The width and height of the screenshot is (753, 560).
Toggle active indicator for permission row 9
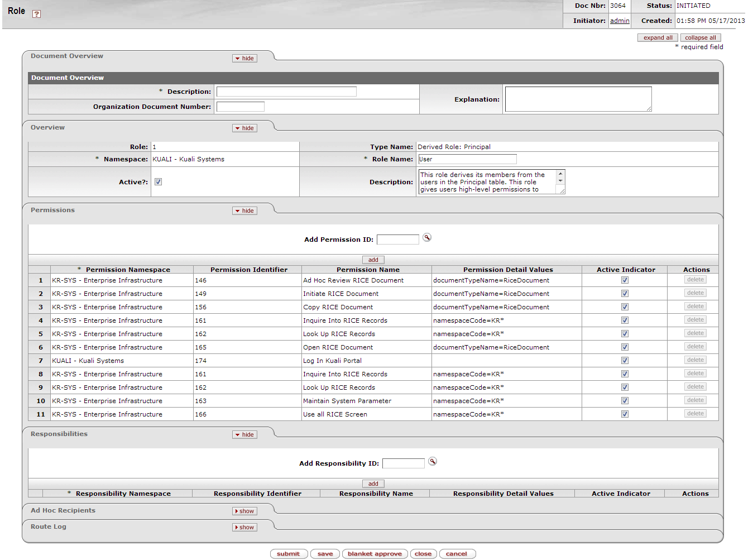click(625, 387)
